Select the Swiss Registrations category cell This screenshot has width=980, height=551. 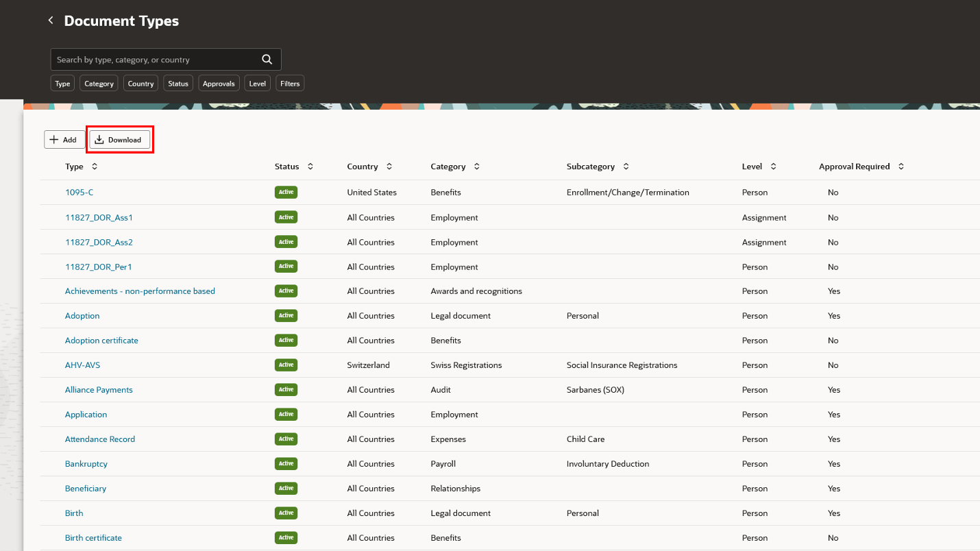[x=466, y=365]
